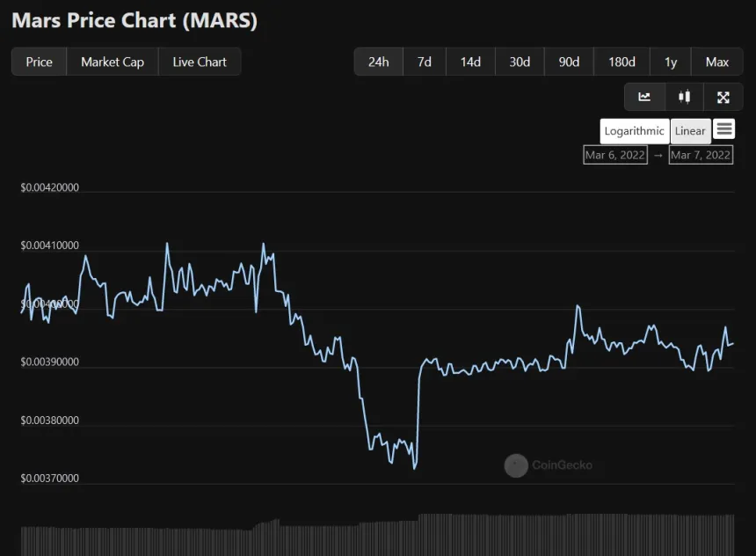
Task: Choose the 180d range
Action: (622, 62)
